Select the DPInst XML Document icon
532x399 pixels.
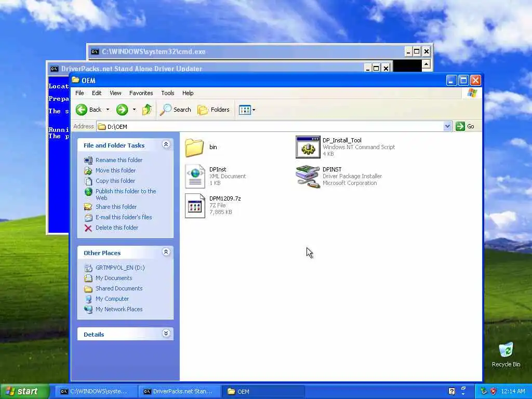[x=195, y=176]
